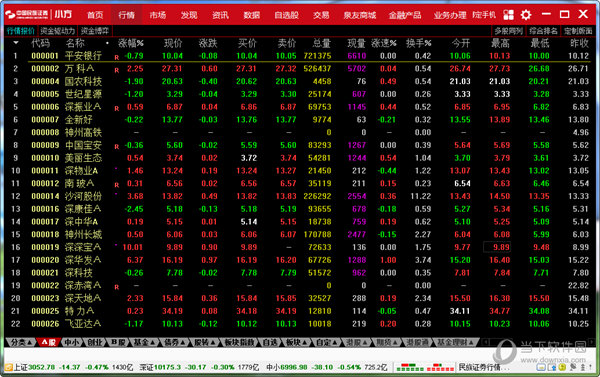Click the first small window icon in bottom-right tray
This screenshot has width=600, height=377.
click(541, 367)
